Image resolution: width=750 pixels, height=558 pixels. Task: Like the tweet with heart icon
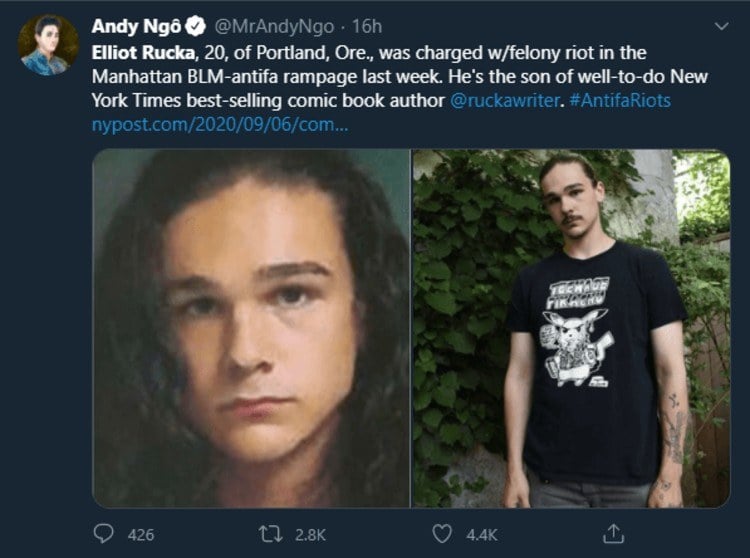point(442,534)
